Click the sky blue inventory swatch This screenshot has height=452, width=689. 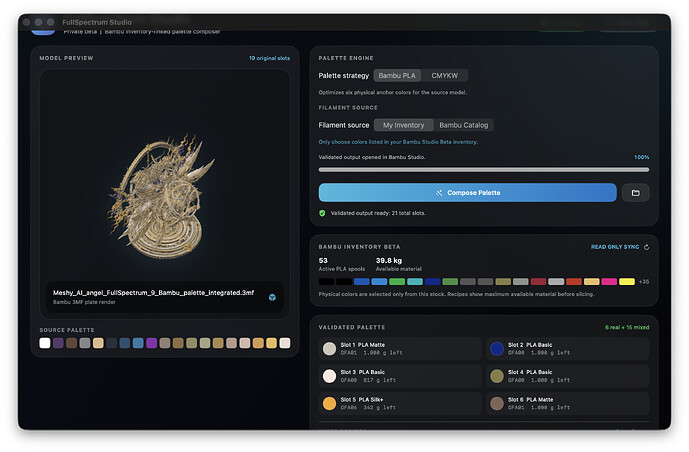(x=379, y=282)
